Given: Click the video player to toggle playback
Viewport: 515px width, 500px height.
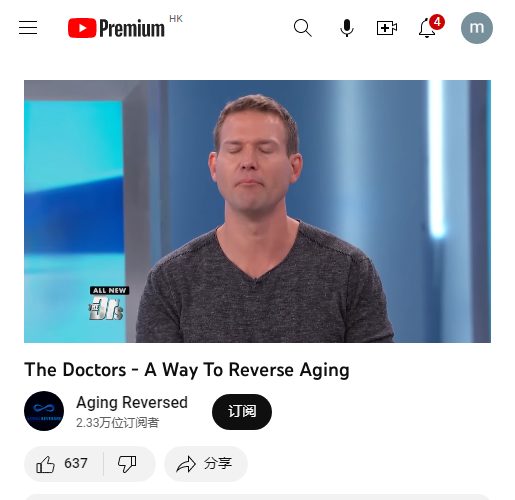Looking at the screenshot, I should pyautogui.click(x=257, y=211).
